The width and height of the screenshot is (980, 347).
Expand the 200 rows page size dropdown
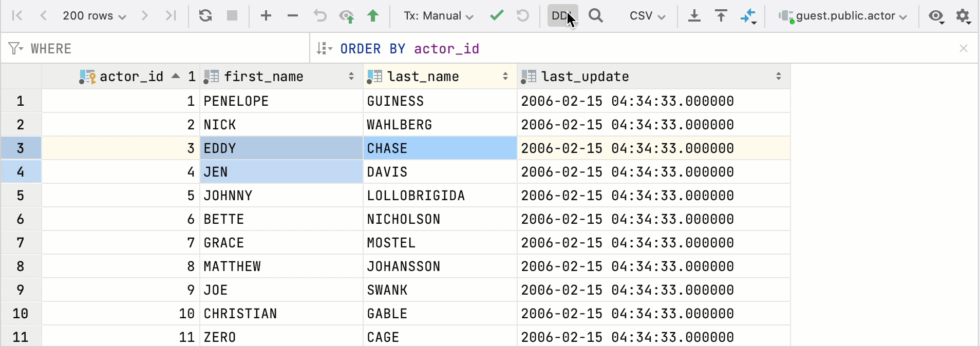(94, 16)
